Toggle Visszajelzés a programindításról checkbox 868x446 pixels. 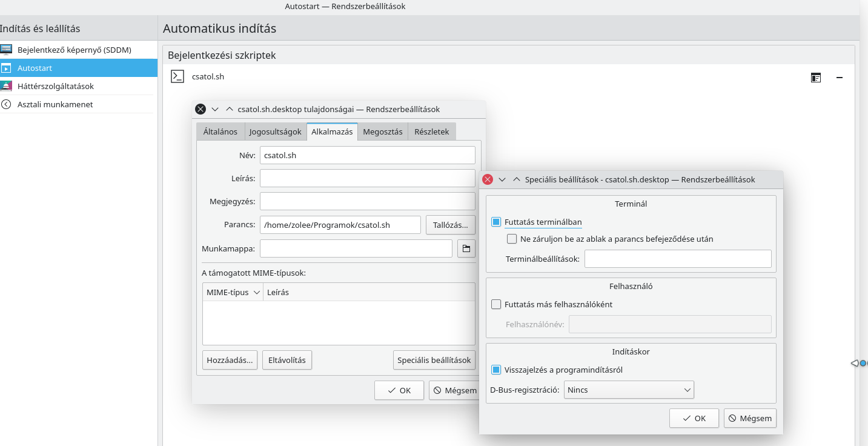coord(497,370)
